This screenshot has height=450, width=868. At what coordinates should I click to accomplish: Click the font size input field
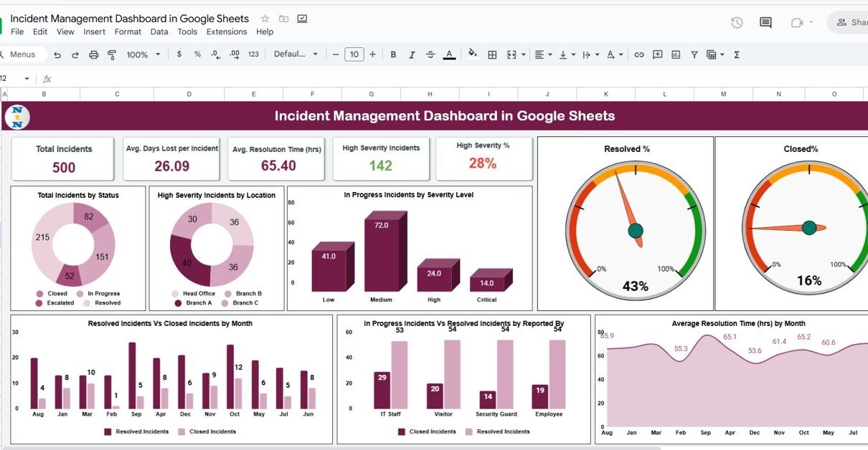pyautogui.click(x=354, y=54)
